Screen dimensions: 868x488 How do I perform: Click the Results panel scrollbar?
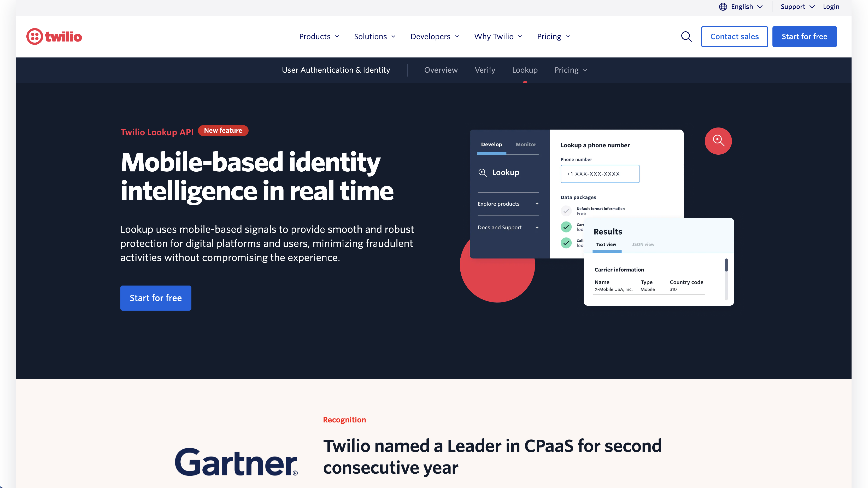pyautogui.click(x=726, y=279)
